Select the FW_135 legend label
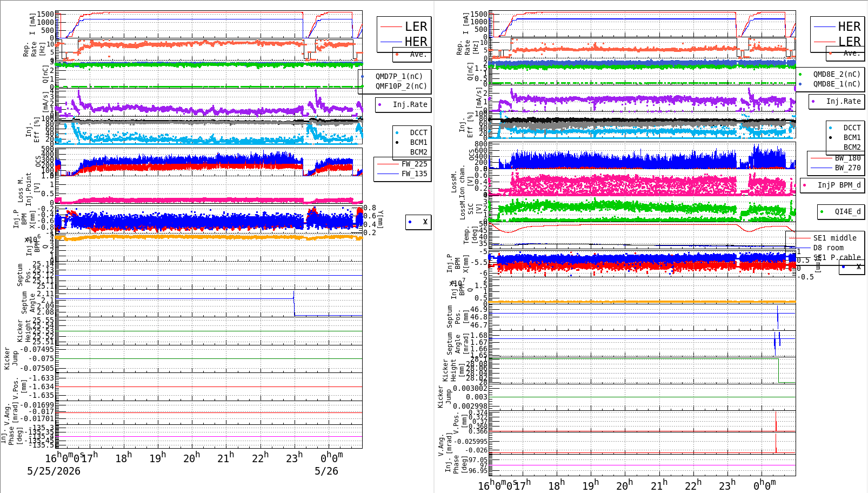Image resolution: width=868 pixels, height=493 pixels. pyautogui.click(x=414, y=174)
